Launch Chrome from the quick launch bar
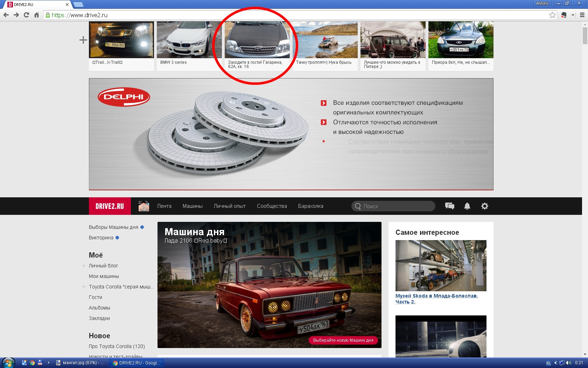This screenshot has width=588, height=368. 32,363
